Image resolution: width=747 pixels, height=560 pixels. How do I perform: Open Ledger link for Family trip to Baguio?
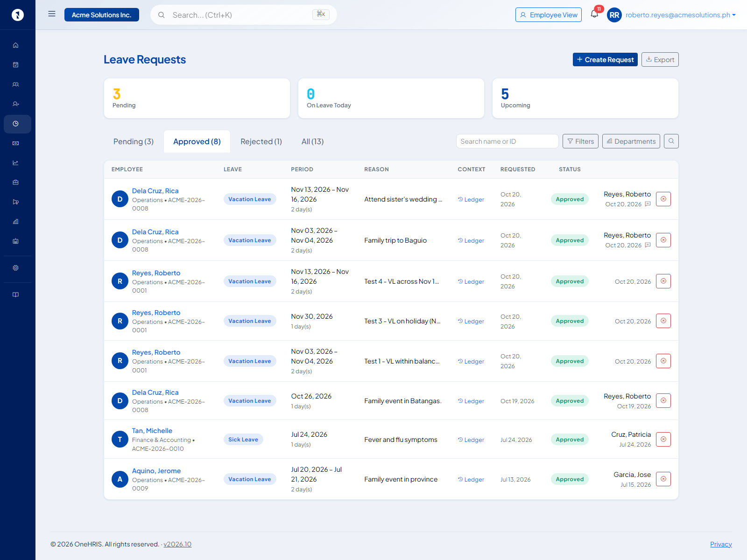tap(471, 240)
